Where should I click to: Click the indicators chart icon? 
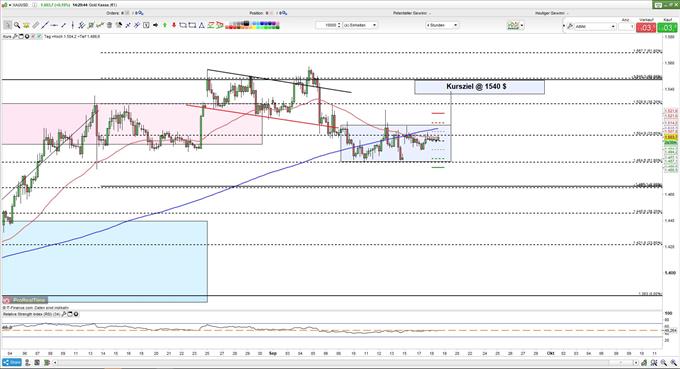(x=513, y=26)
